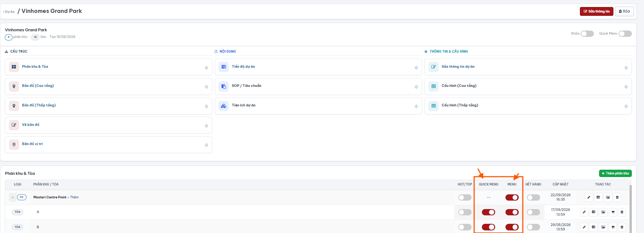Toggle Hot/Top for Masteri Centre Point
This screenshot has width=644, height=233.
click(x=465, y=197)
